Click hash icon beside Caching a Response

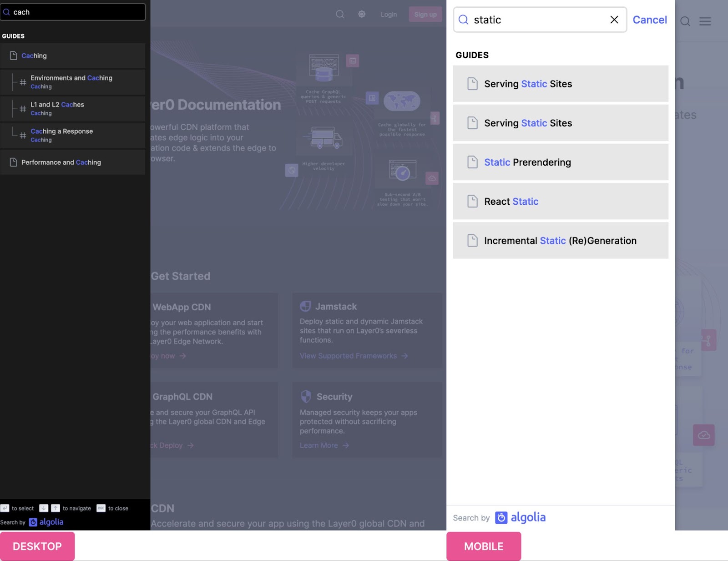tap(23, 136)
